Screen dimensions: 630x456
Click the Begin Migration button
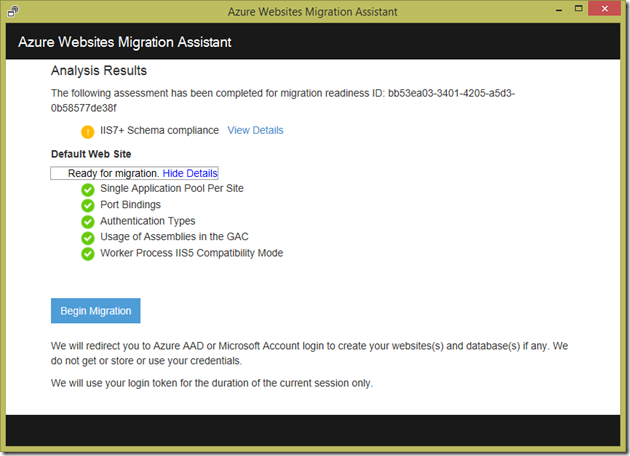point(96,311)
